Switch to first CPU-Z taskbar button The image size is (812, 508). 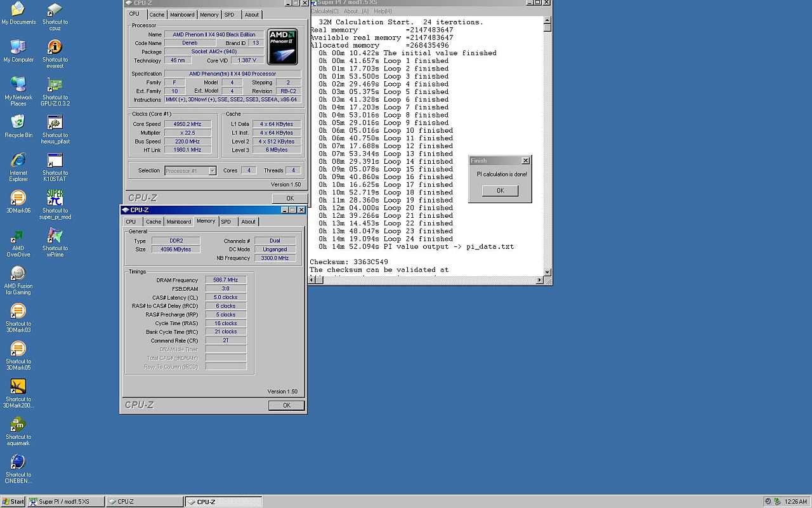click(143, 502)
